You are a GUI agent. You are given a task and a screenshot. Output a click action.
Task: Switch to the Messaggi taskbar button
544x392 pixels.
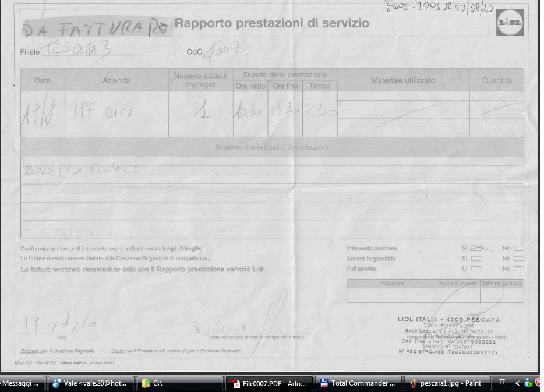[x=21, y=383]
